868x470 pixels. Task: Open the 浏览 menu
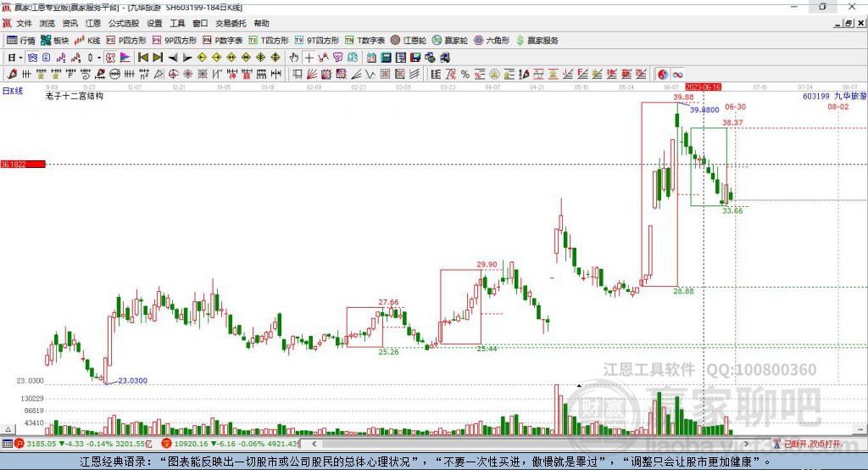[47, 23]
